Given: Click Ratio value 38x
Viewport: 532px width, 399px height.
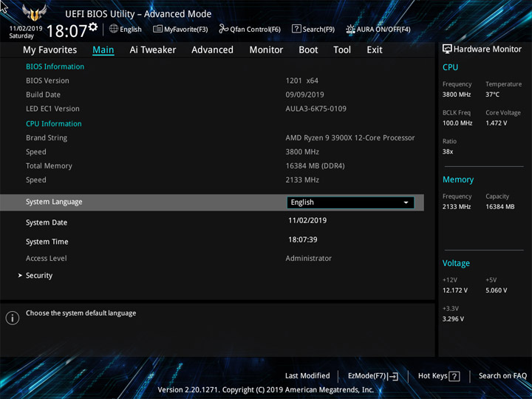Looking at the screenshot, I should tap(448, 151).
